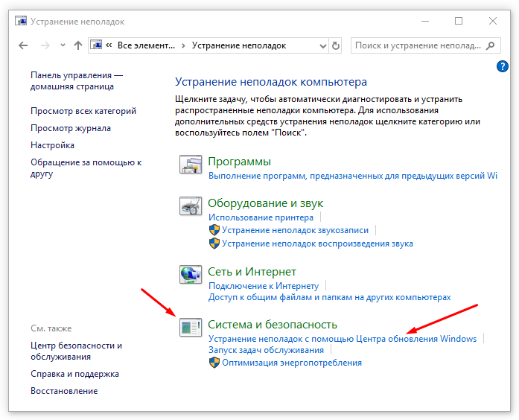
Task: Click the Оборудование и звук category icon
Action: tap(191, 206)
